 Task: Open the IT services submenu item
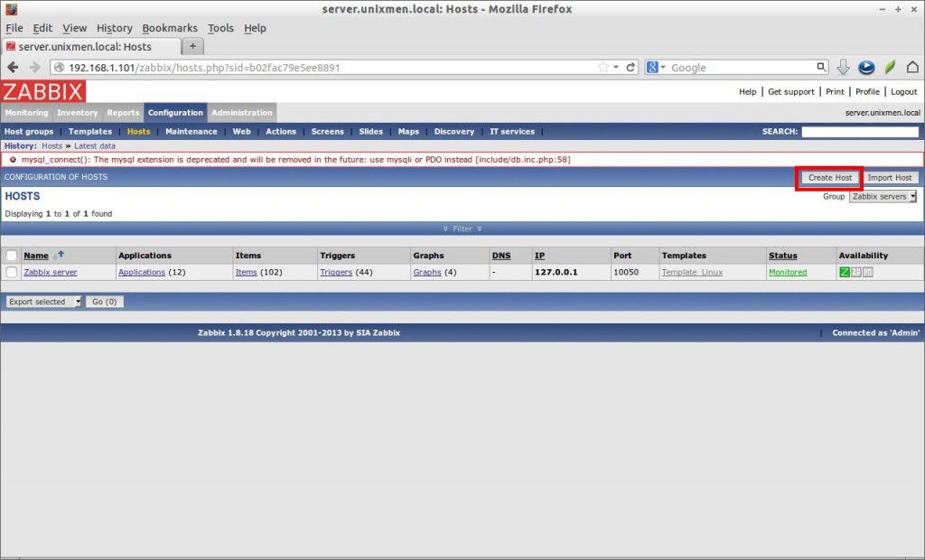click(512, 132)
